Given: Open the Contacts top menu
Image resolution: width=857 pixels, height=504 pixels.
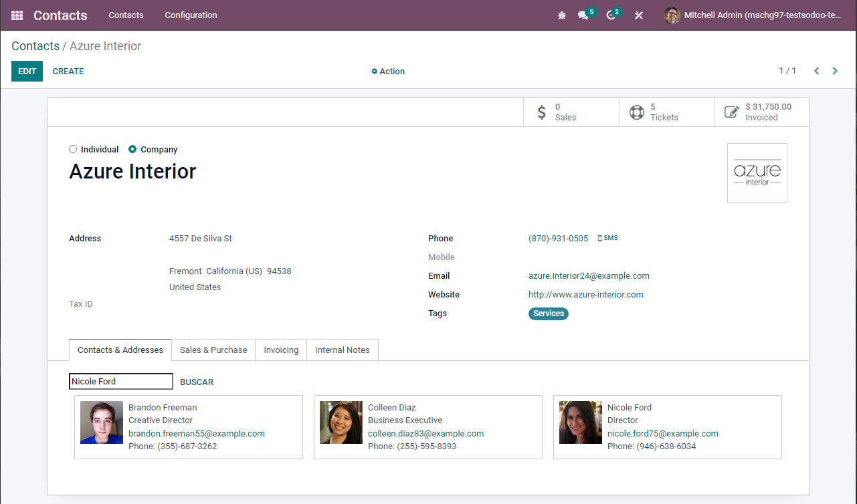Looking at the screenshot, I should 126,15.
